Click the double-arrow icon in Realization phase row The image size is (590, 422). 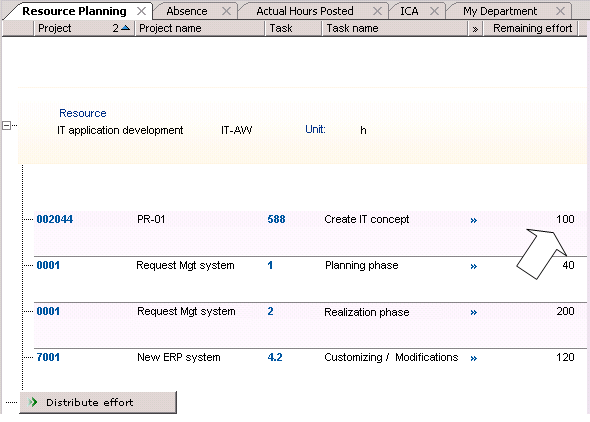(x=473, y=313)
